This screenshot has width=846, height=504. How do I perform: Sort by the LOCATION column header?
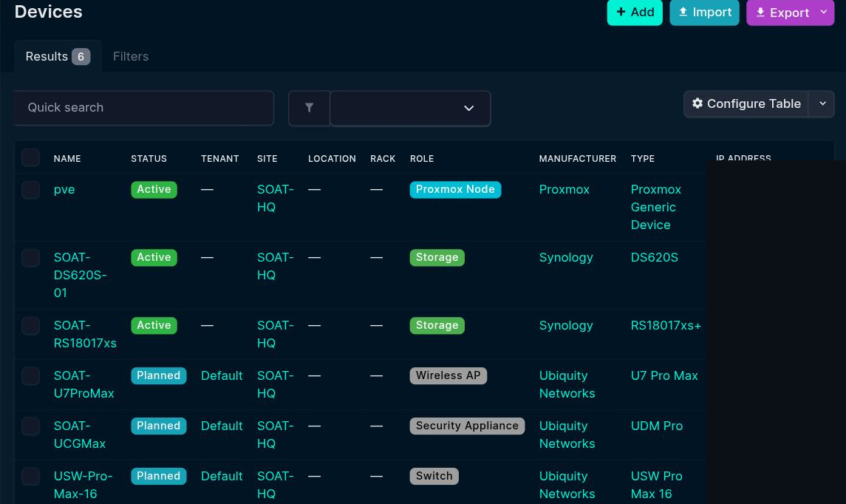[x=332, y=159]
